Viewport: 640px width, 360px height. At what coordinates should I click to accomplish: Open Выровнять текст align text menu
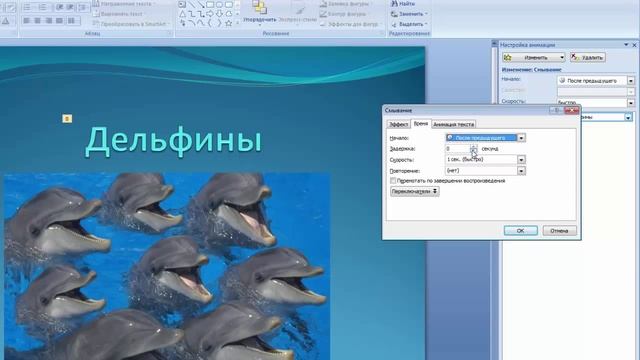[118, 14]
